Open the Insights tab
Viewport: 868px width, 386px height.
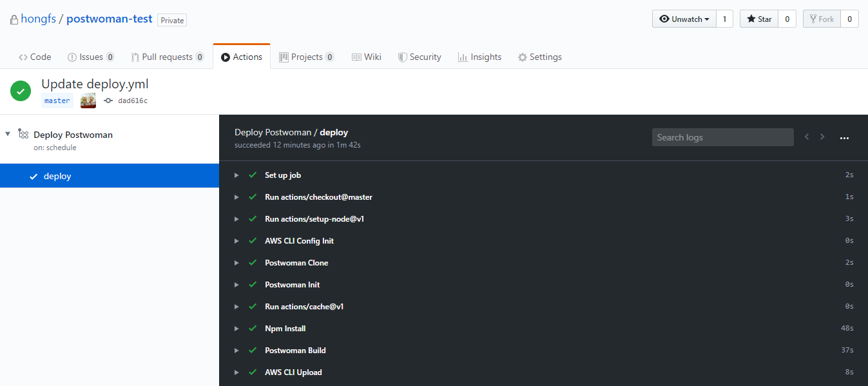(x=479, y=57)
